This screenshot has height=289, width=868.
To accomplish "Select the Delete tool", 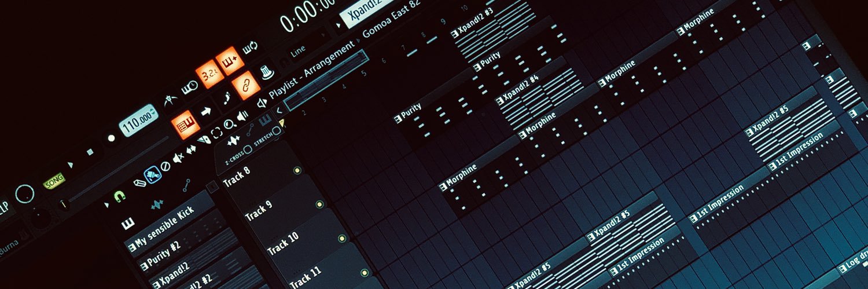I will click(165, 166).
